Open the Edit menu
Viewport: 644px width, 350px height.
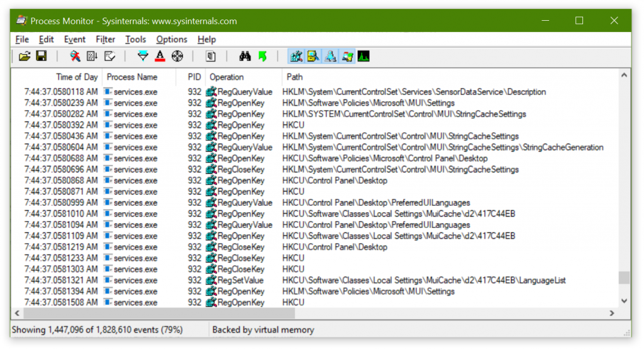46,40
